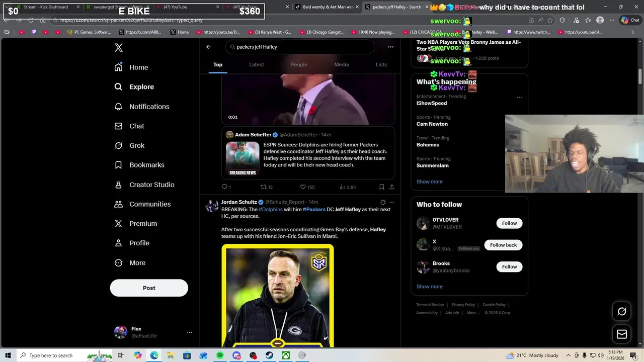The image size is (644, 362).
Task: Open Steam from the taskbar
Action: [269, 355]
